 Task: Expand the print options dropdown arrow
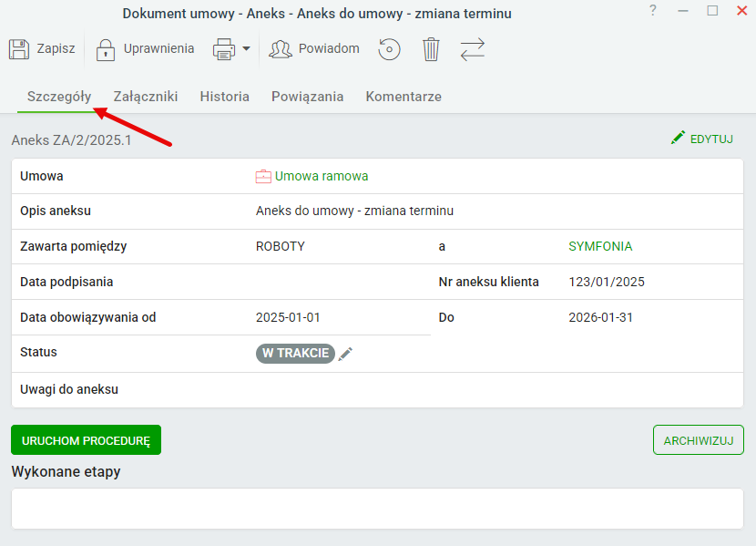tap(246, 48)
